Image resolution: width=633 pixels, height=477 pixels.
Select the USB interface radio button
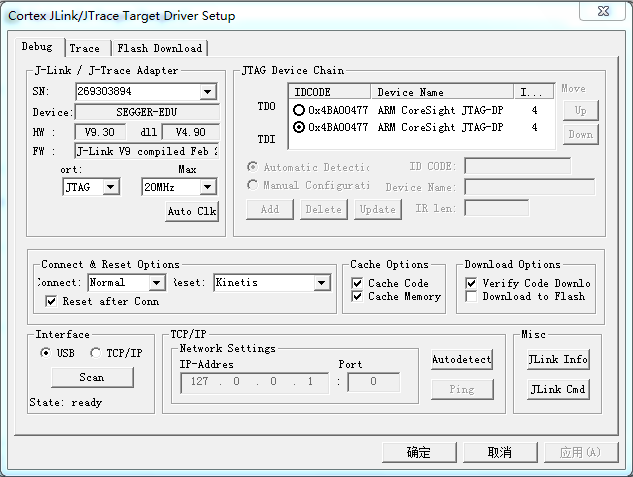coord(46,353)
